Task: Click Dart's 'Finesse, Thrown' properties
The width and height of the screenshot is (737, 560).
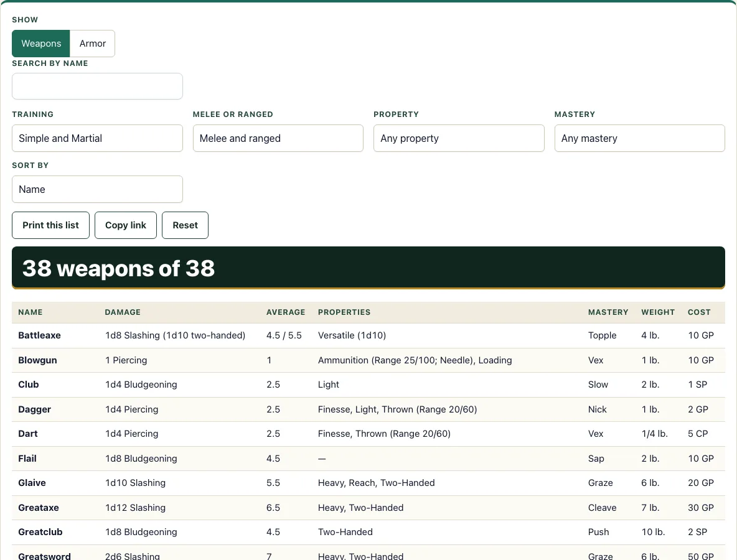Action: click(384, 434)
